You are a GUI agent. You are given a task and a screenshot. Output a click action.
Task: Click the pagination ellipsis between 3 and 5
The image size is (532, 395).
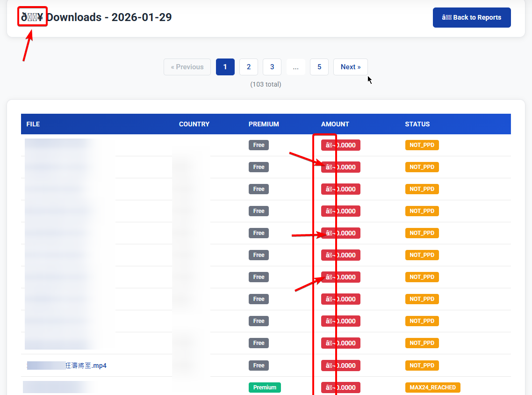(x=295, y=67)
